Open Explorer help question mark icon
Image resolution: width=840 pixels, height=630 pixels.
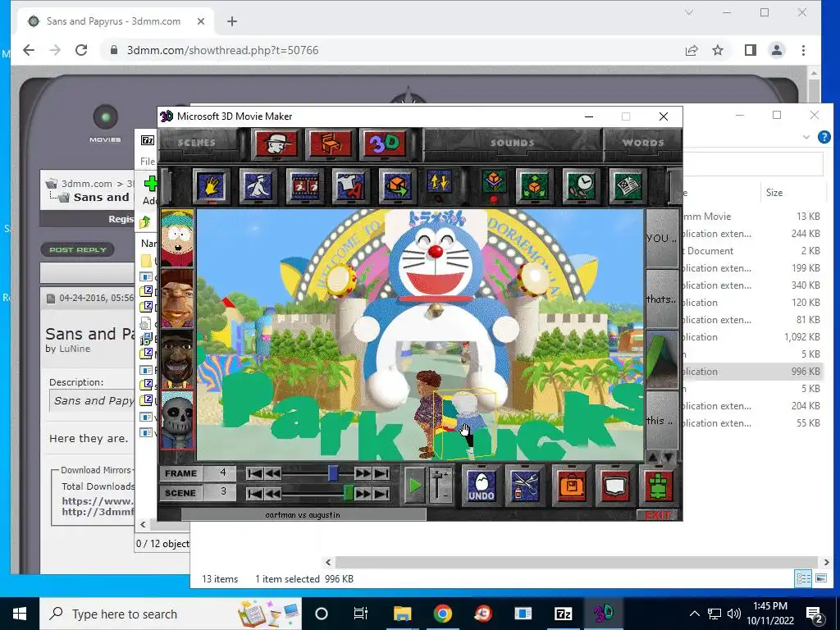[x=824, y=137]
